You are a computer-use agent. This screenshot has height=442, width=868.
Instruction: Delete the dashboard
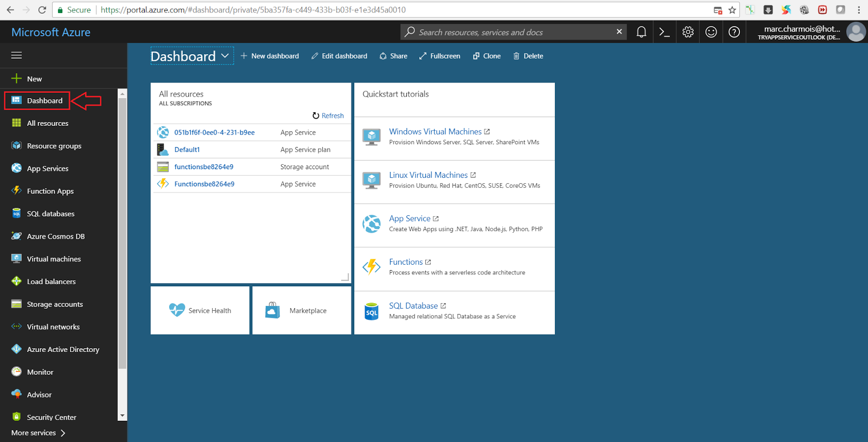[528, 56]
